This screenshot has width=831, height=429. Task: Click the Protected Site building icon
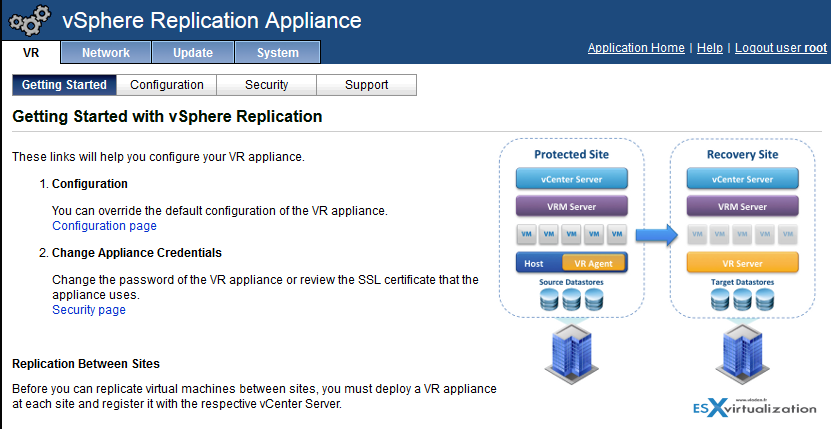click(x=571, y=354)
